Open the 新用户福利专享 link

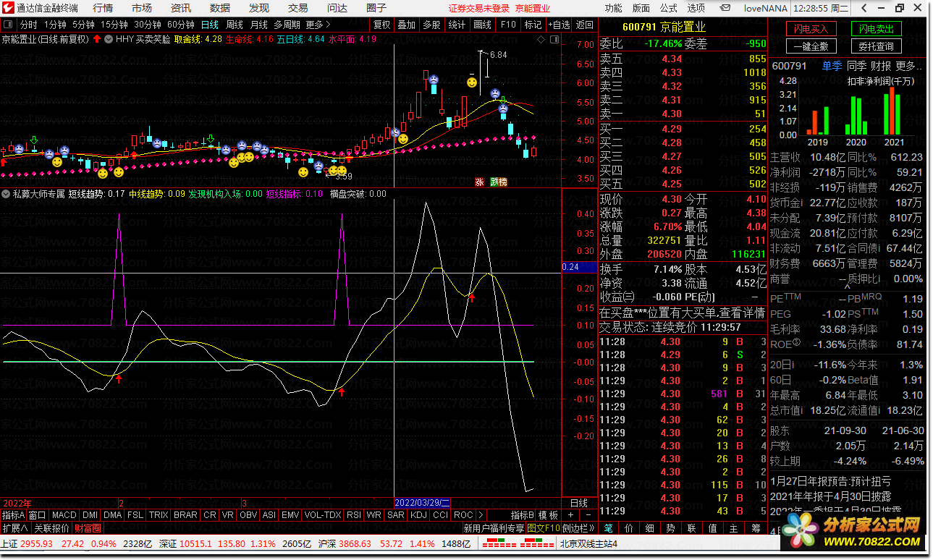[494, 528]
